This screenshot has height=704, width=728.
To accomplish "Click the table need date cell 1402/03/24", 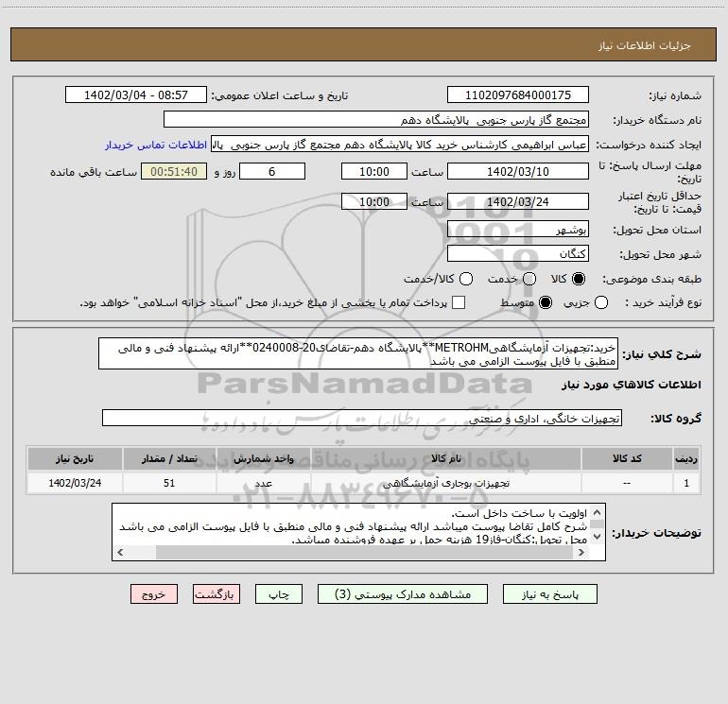I will tap(75, 483).
